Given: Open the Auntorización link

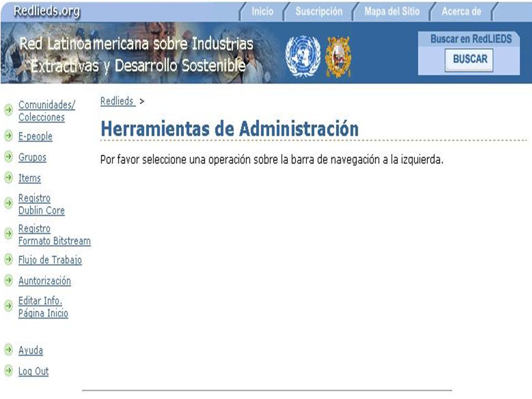Looking at the screenshot, I should pos(44,281).
